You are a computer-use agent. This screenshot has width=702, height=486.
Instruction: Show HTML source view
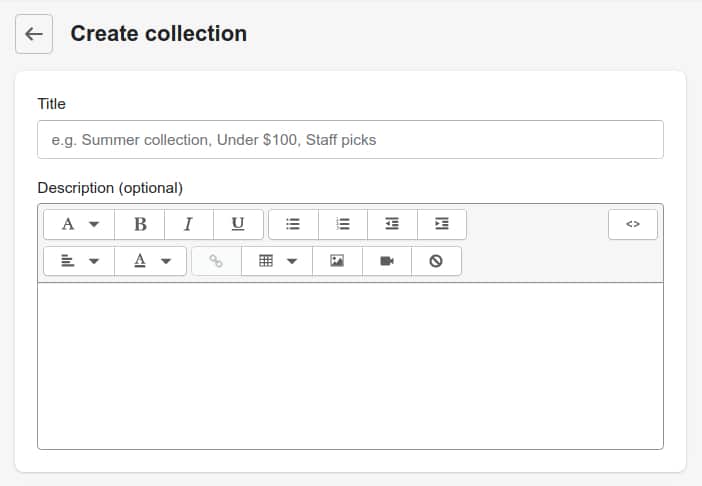[633, 224]
